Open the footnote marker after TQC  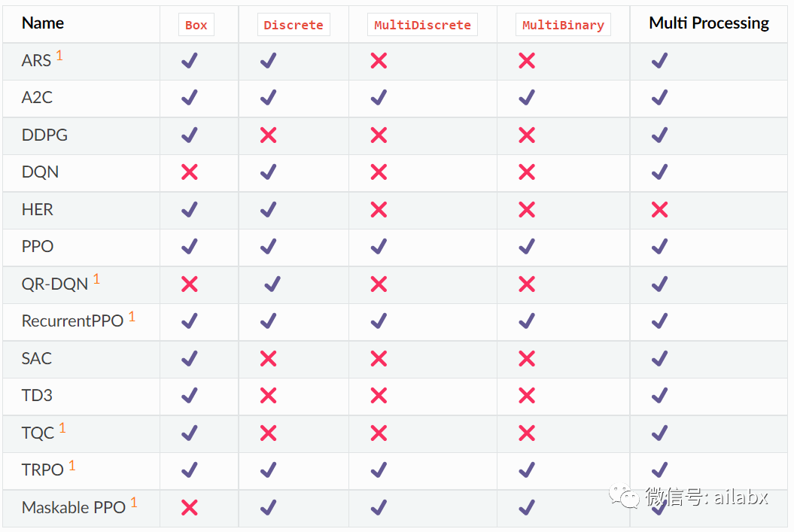coord(62,428)
